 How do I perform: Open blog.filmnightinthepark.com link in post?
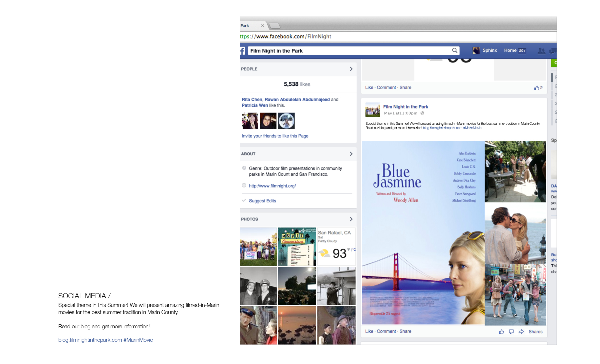(442, 128)
